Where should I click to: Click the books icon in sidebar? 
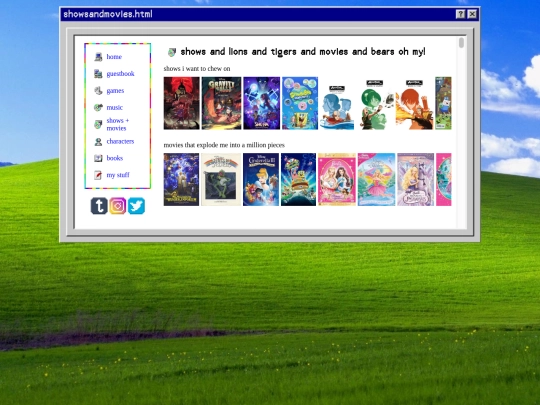click(x=98, y=158)
